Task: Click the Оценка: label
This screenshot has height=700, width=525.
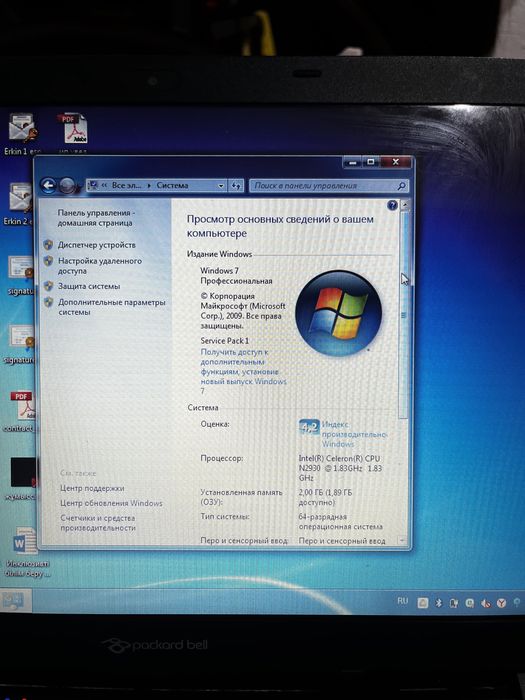Action: coord(215,424)
